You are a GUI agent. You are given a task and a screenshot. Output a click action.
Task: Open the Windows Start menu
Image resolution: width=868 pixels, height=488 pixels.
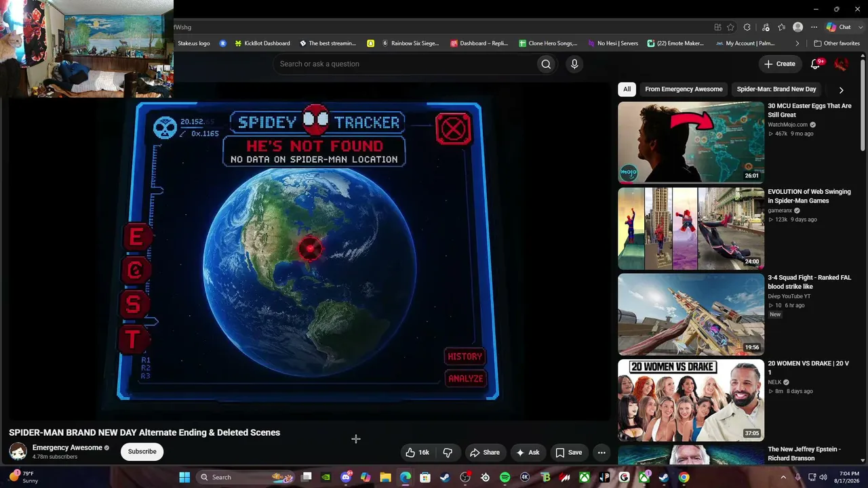[184, 477]
